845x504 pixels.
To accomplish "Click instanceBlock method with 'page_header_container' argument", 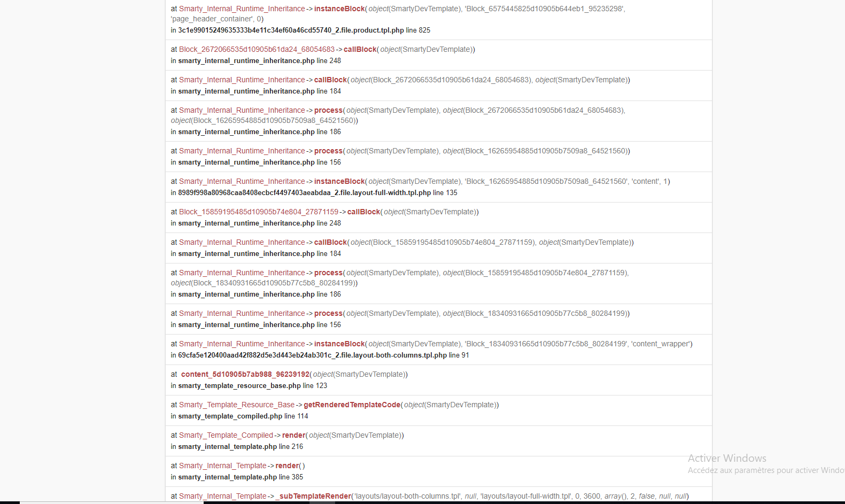I will coord(339,9).
